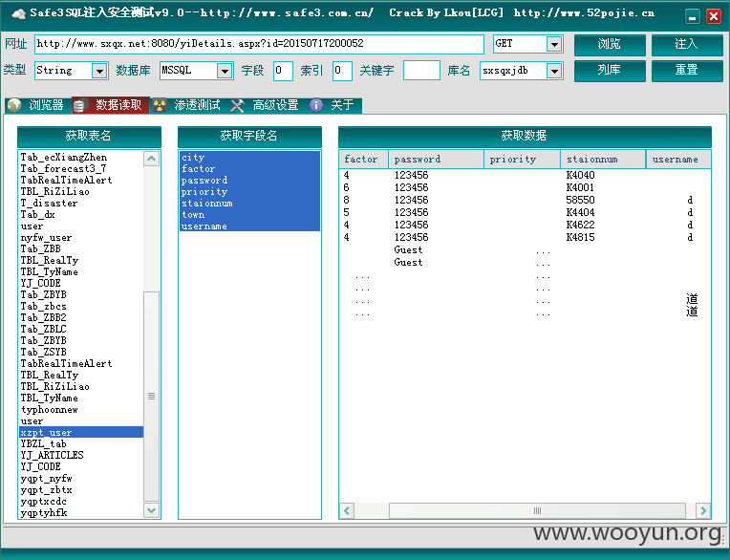Click the 获取字段名 button

point(249,137)
